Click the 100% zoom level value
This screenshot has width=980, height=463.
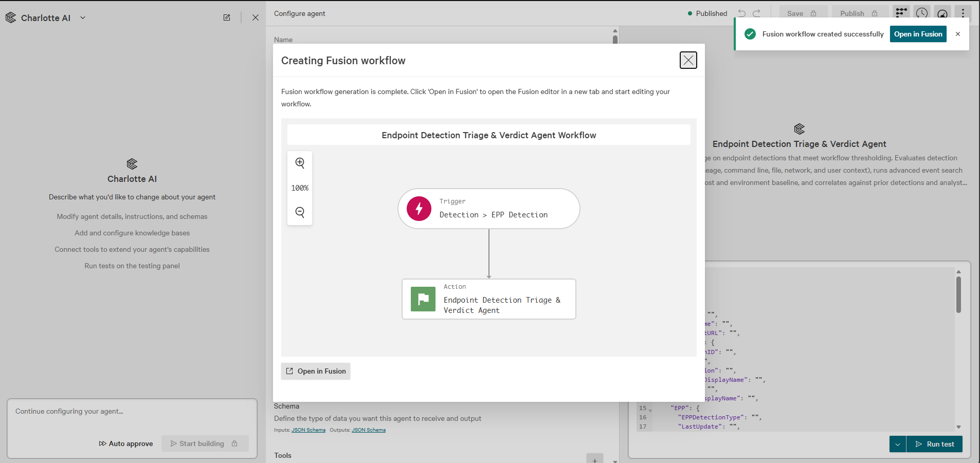(x=300, y=188)
